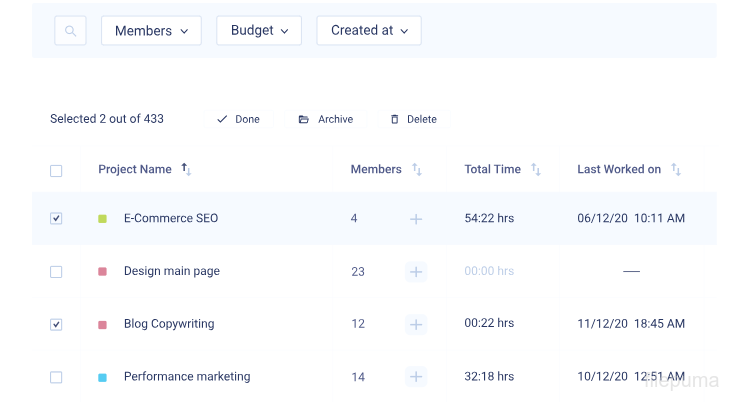Add member to Design main page project

(x=416, y=272)
